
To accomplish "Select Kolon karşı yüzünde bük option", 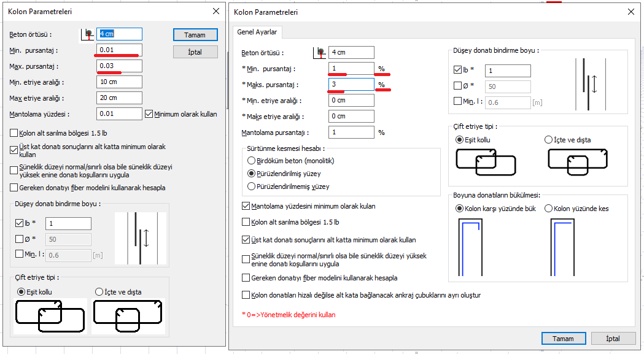I will tap(460, 209).
